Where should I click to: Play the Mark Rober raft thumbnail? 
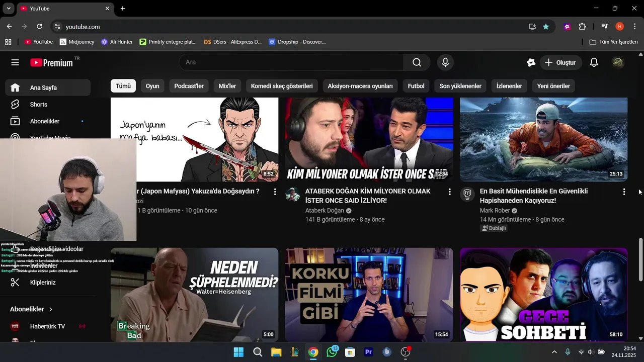(x=543, y=139)
